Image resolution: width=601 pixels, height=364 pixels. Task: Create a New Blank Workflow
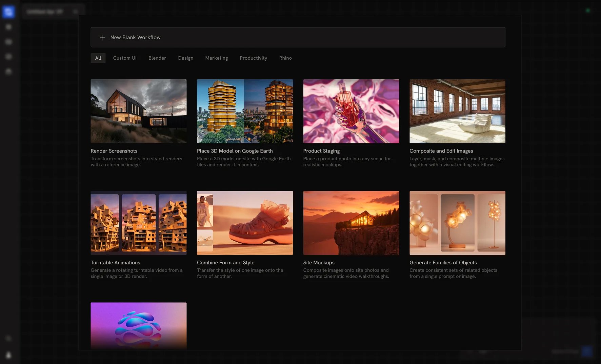tap(298, 37)
